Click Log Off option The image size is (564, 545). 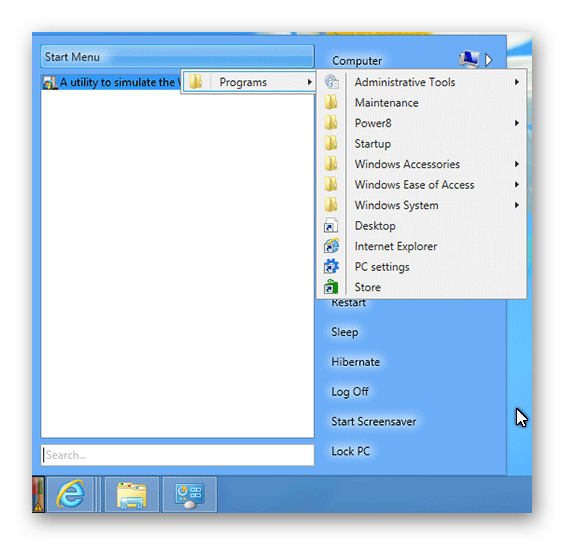tap(350, 392)
